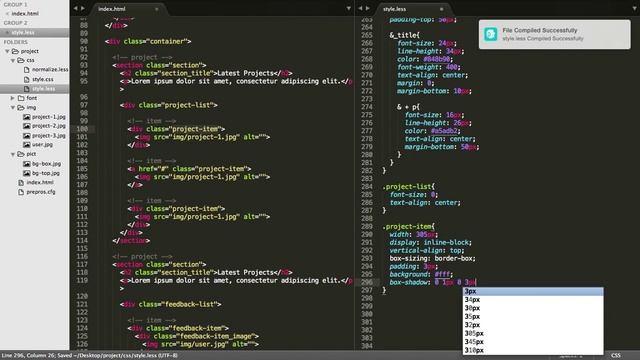This screenshot has height=360, width=640.
Task: Open bg-box.jpg image file
Action: coord(47,164)
